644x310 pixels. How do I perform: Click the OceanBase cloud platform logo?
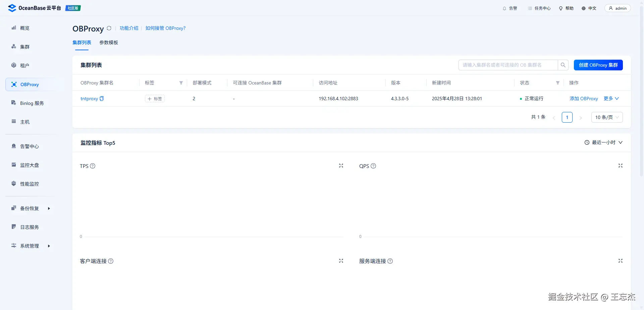34,8
